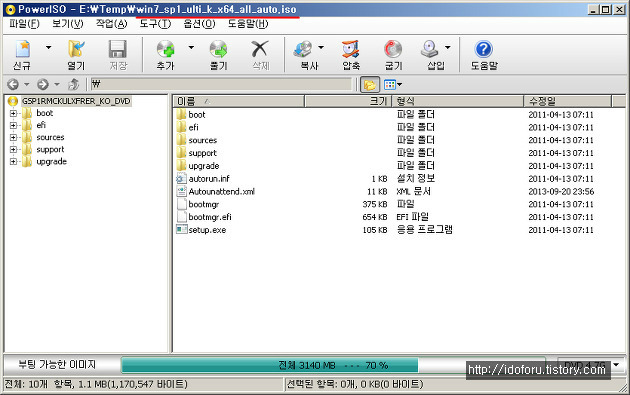Sort by 이름 column header

[x=239, y=101]
